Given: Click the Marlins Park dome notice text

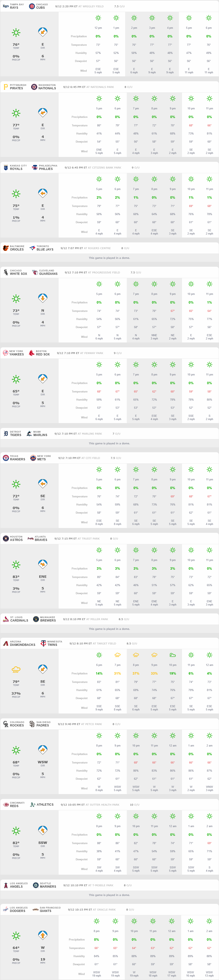Looking at the screenshot, I should [x=109, y=444].
